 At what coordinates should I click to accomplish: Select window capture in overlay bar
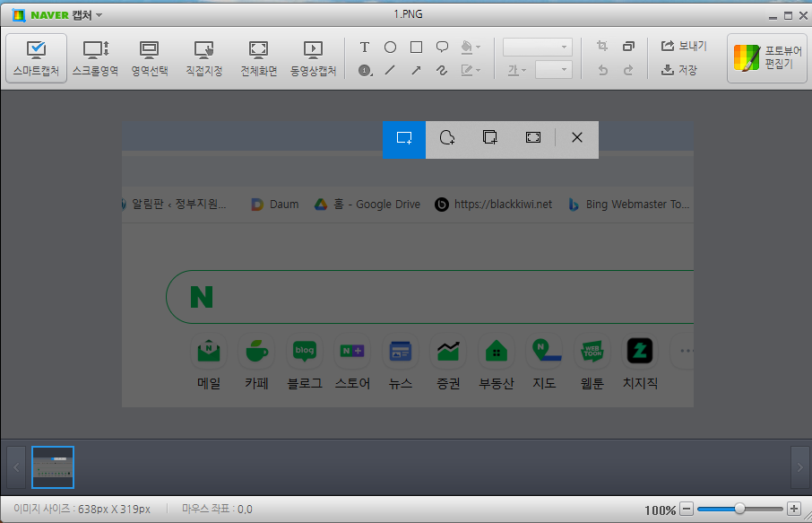click(490, 138)
